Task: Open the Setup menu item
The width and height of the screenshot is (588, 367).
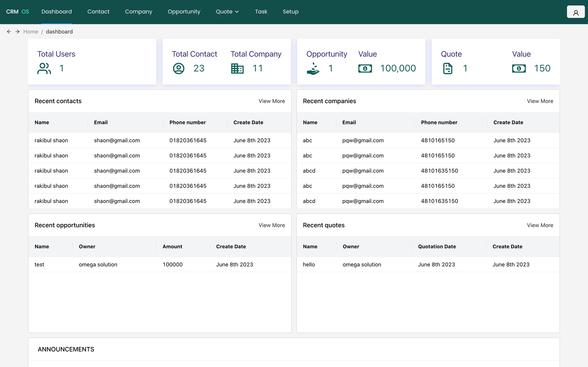Action: pos(290,12)
